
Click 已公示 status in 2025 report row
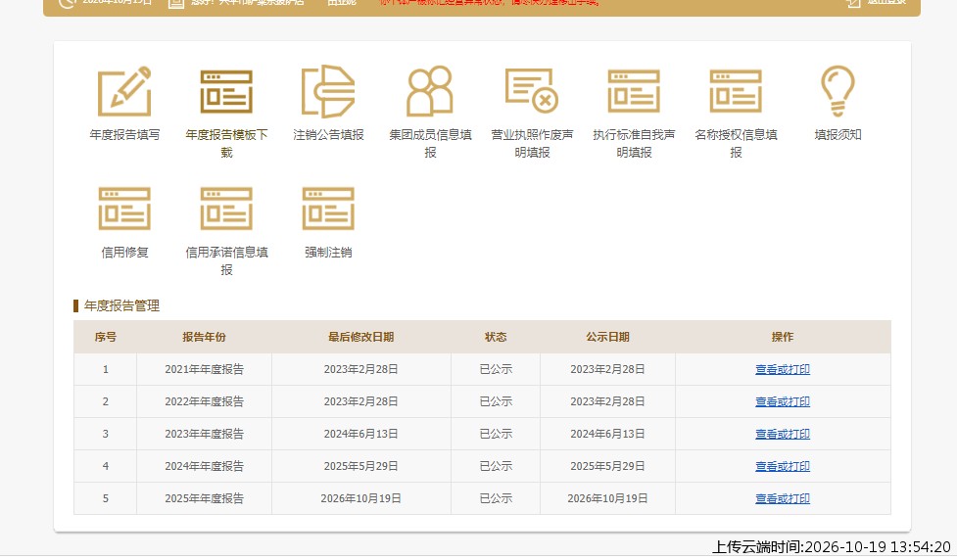point(496,498)
